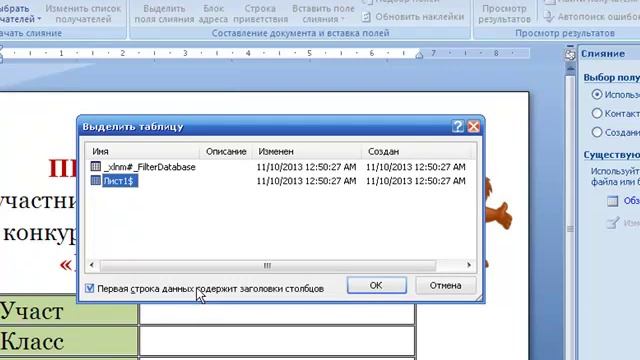
Task: Click the empty cell beside Класс
Action: pos(277,342)
